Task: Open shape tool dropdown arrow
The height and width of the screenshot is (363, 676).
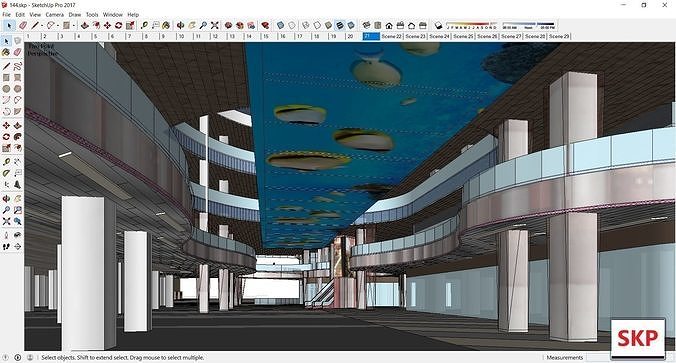Action: click(73, 26)
